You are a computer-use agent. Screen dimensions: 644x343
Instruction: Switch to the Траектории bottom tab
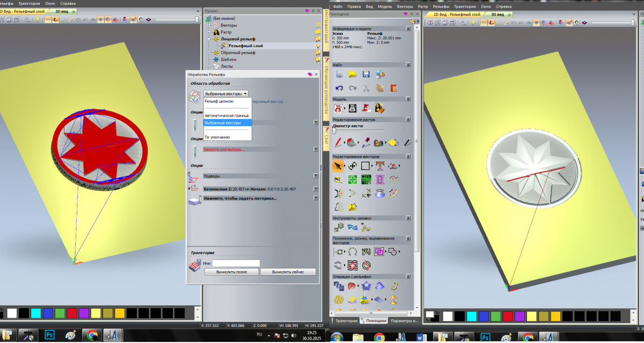click(x=346, y=320)
